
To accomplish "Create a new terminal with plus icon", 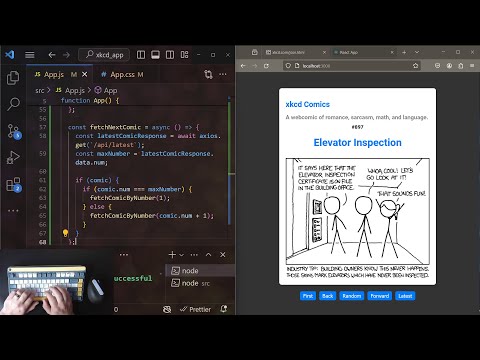I will point(172,255).
